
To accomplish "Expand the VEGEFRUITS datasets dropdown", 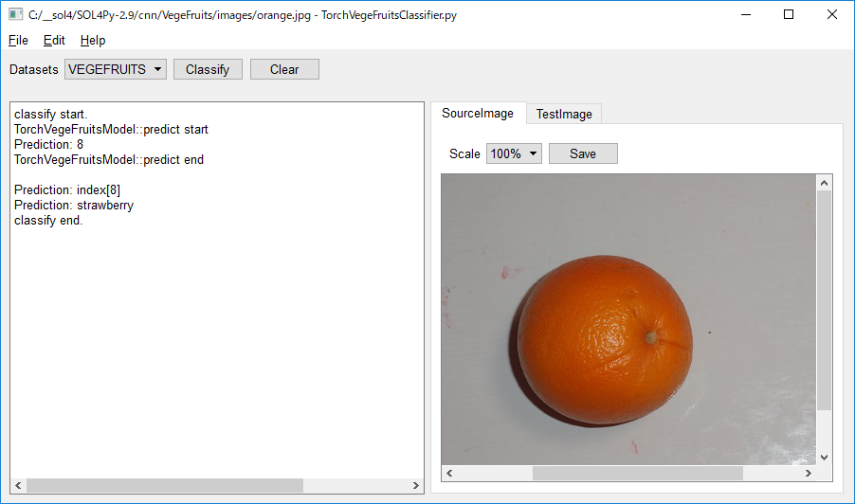I will point(116,69).
